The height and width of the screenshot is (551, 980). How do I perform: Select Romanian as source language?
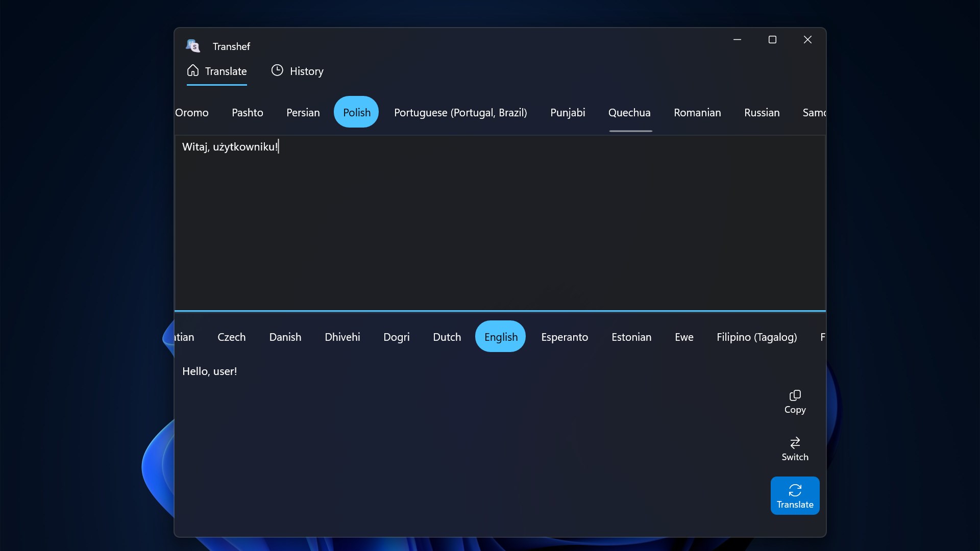[697, 112]
